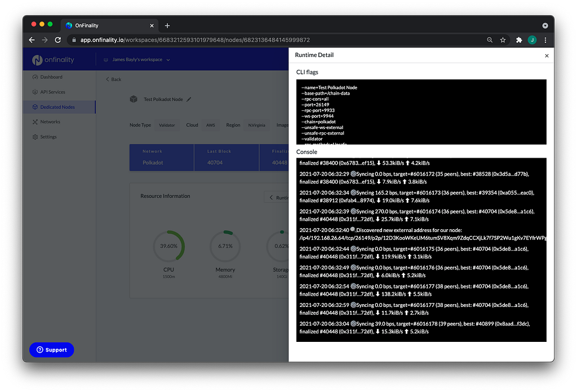Open the Support chat button

pos(51,350)
